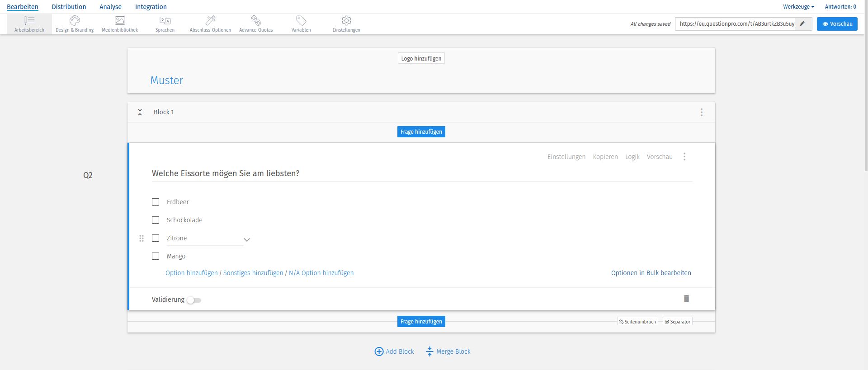Click N/A Option hinzufügen link

(321, 273)
